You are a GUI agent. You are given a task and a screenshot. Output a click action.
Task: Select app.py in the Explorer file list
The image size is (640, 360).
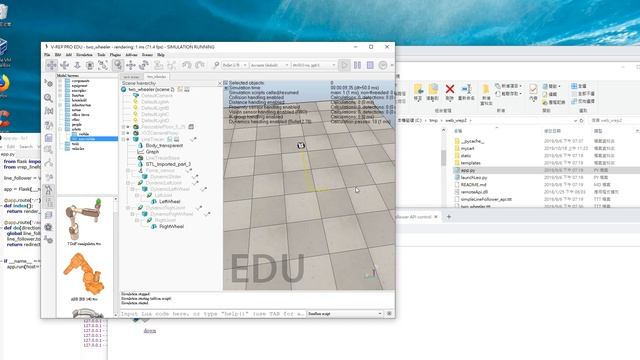[x=468, y=170]
